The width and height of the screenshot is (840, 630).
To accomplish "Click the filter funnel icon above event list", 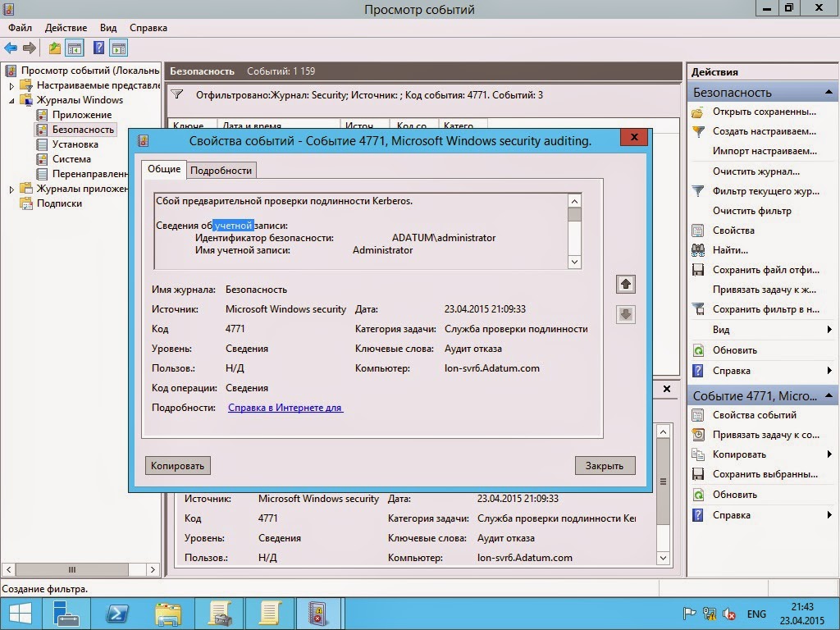I will coord(177,95).
